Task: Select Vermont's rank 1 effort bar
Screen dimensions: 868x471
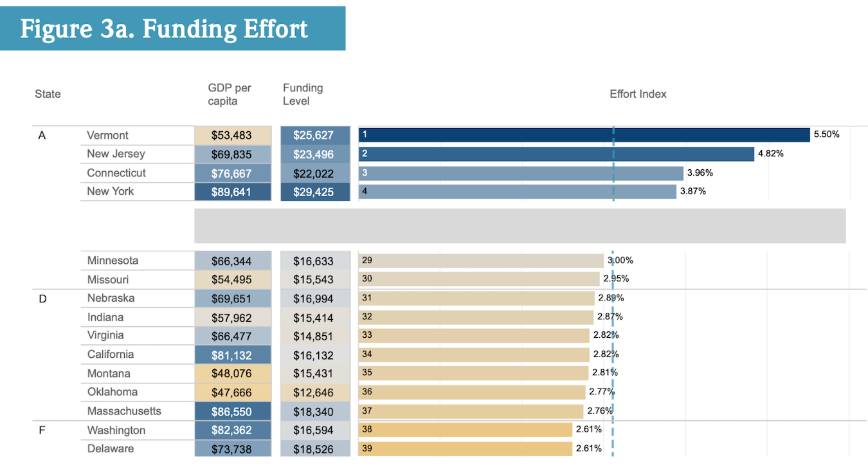Action: coord(584,135)
